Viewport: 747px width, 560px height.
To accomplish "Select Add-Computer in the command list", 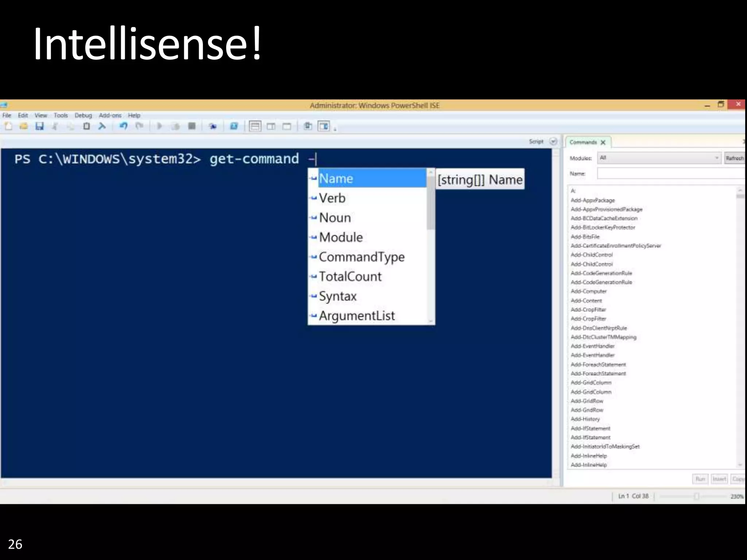I will (x=589, y=291).
